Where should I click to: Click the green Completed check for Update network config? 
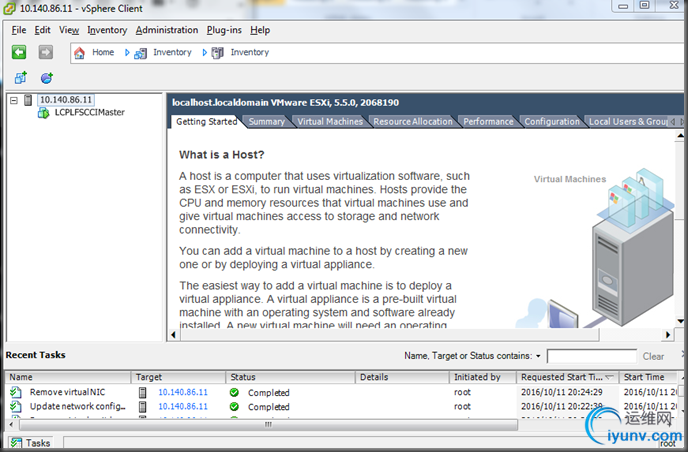click(x=234, y=406)
